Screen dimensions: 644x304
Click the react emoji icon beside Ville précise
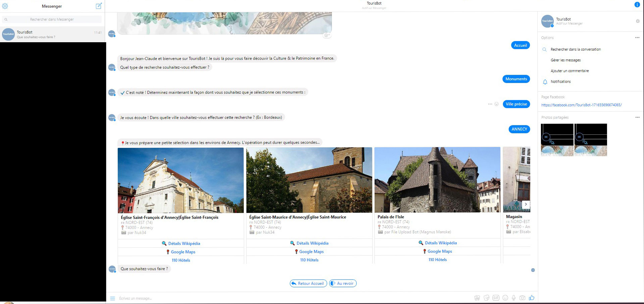(497, 104)
